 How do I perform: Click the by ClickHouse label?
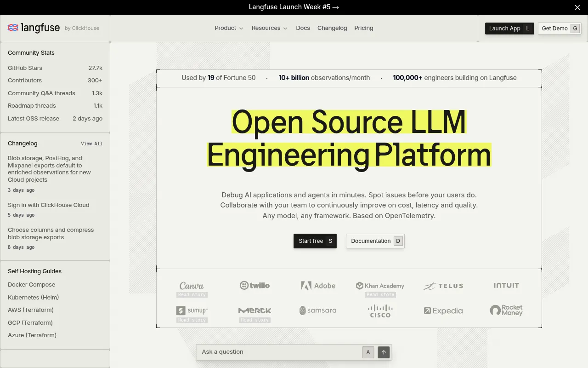[x=82, y=28]
